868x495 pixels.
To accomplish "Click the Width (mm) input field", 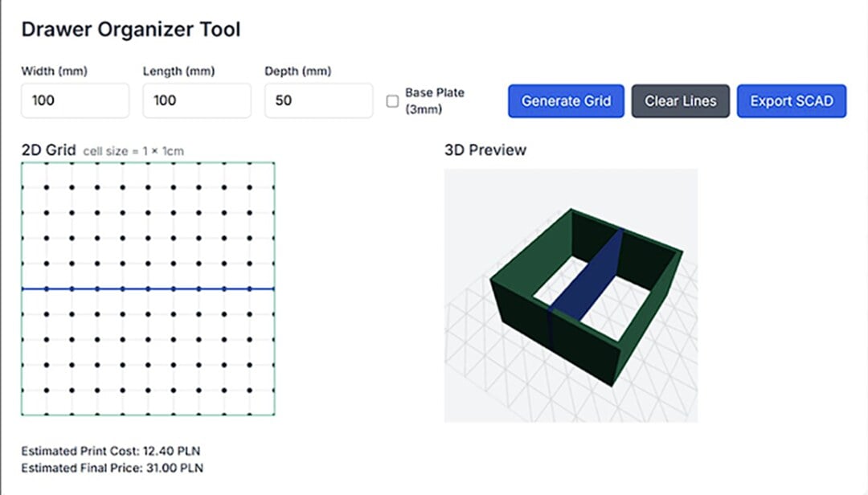I will [75, 101].
